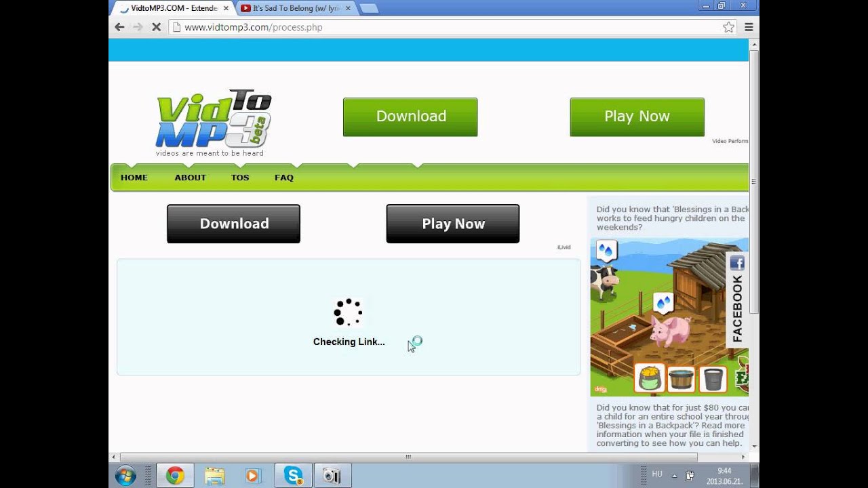Screen dimensions: 868x488
Task: Open the Facebook side tab
Action: 737,299
